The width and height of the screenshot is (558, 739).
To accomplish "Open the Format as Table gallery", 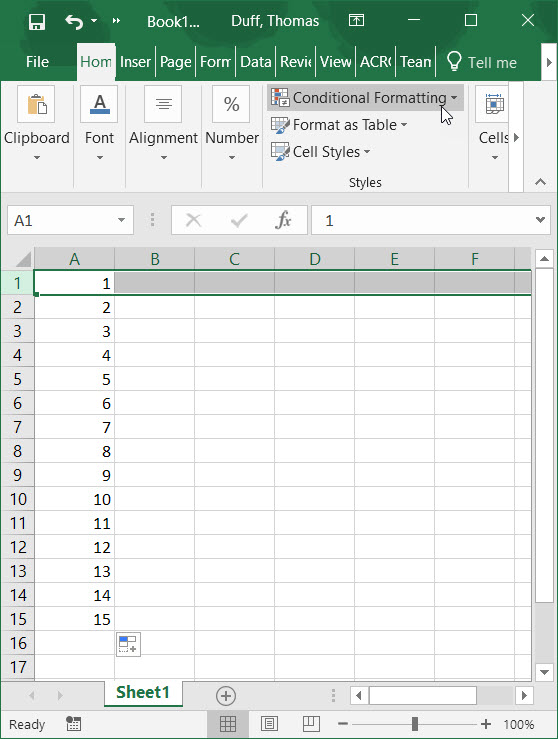I will (339, 125).
